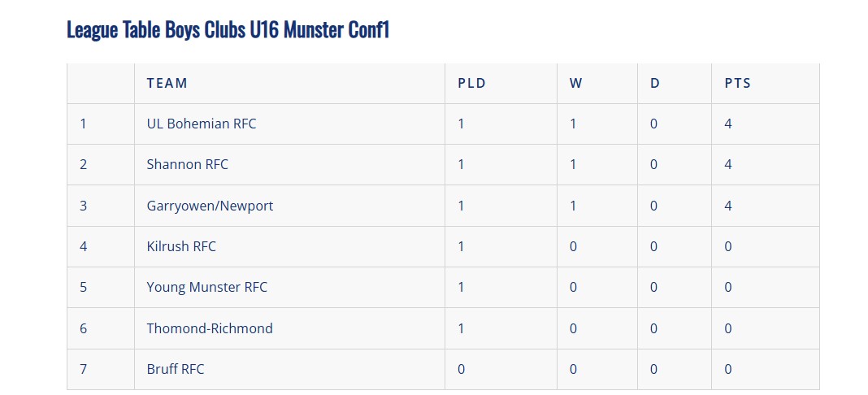Select Shannon RFC team name
The height and width of the screenshot is (395, 868).
187,164
